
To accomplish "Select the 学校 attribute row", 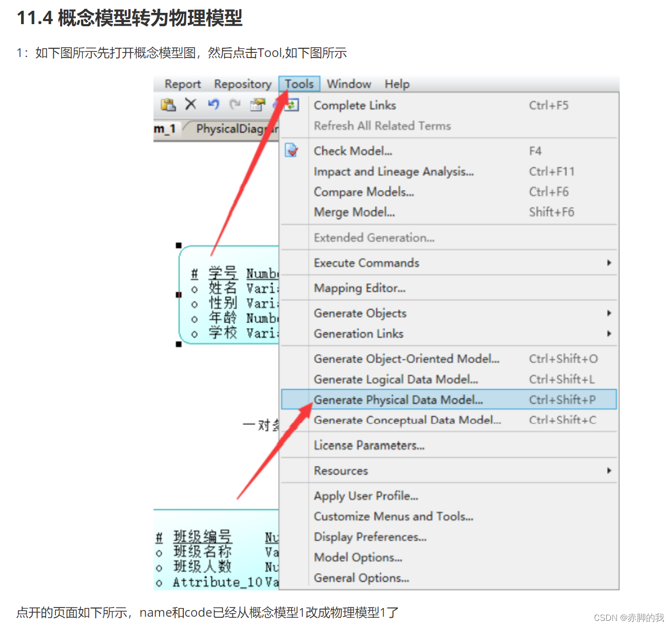I will coord(234,333).
